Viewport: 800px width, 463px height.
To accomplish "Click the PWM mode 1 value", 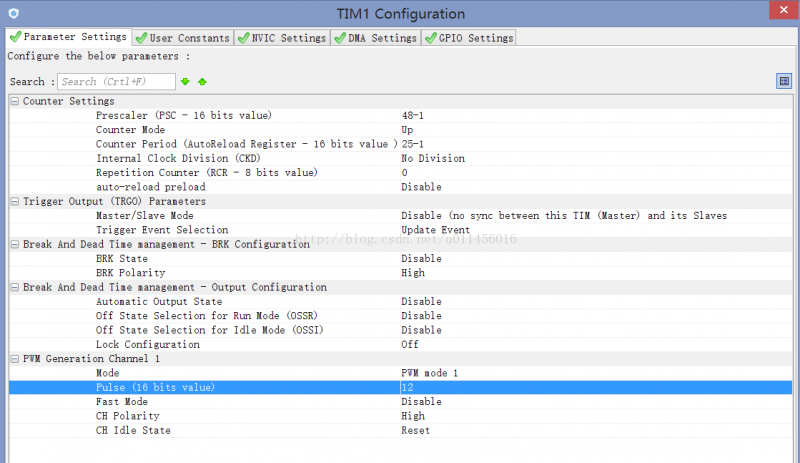I will (429, 372).
